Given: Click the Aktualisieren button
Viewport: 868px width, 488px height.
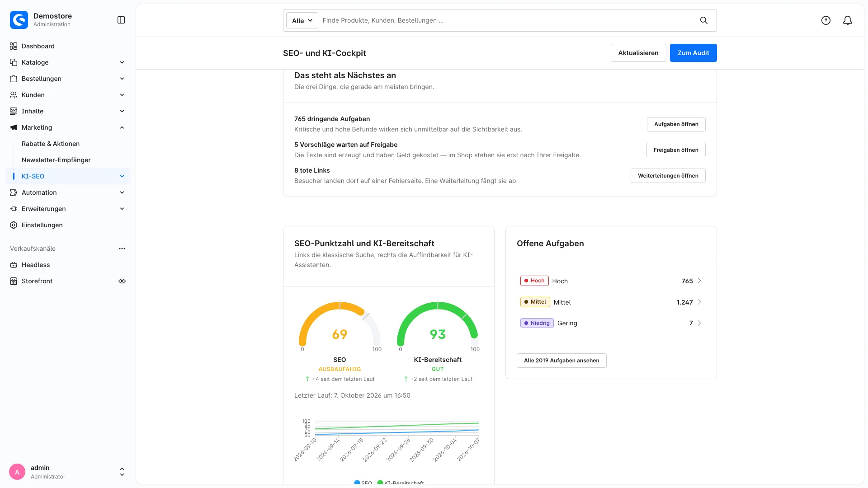Looking at the screenshot, I should (638, 53).
